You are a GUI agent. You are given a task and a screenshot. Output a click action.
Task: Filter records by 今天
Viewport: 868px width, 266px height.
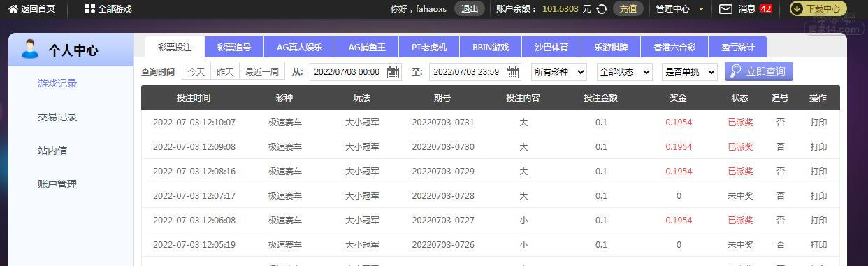196,71
